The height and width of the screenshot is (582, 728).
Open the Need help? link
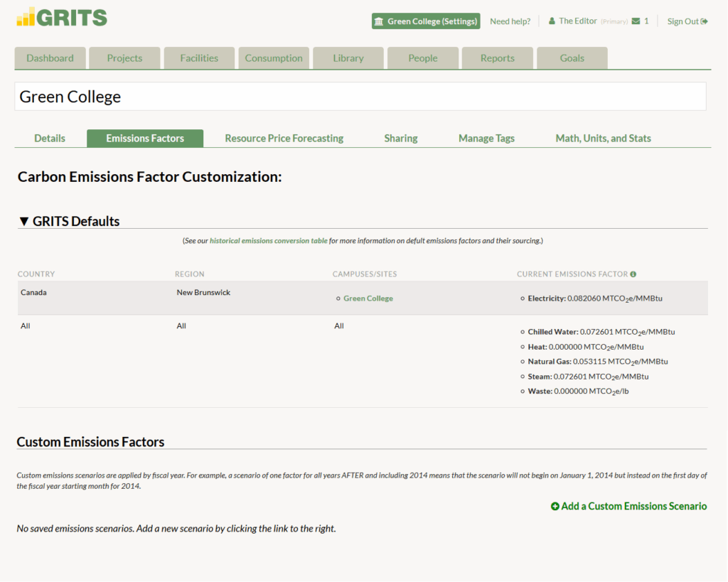pyautogui.click(x=510, y=21)
